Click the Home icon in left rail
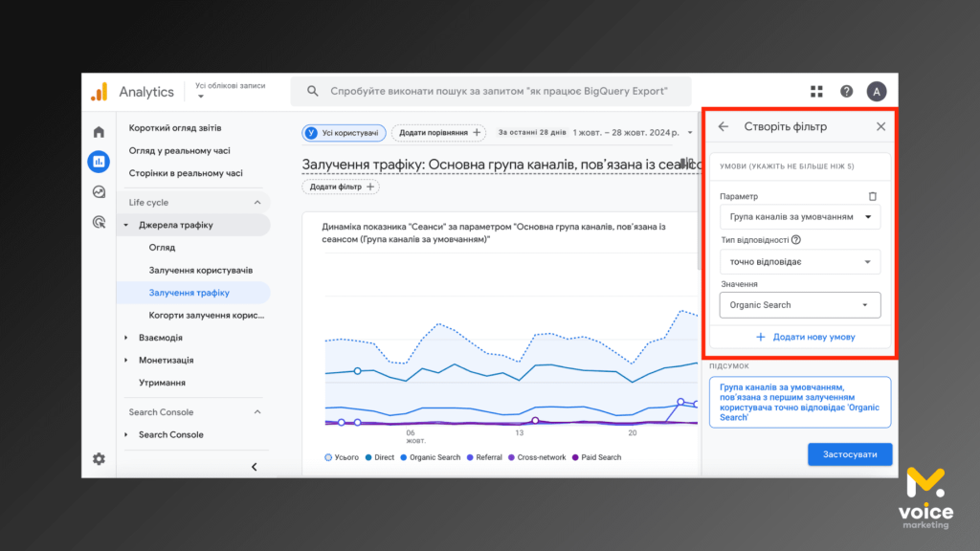 pyautogui.click(x=99, y=132)
